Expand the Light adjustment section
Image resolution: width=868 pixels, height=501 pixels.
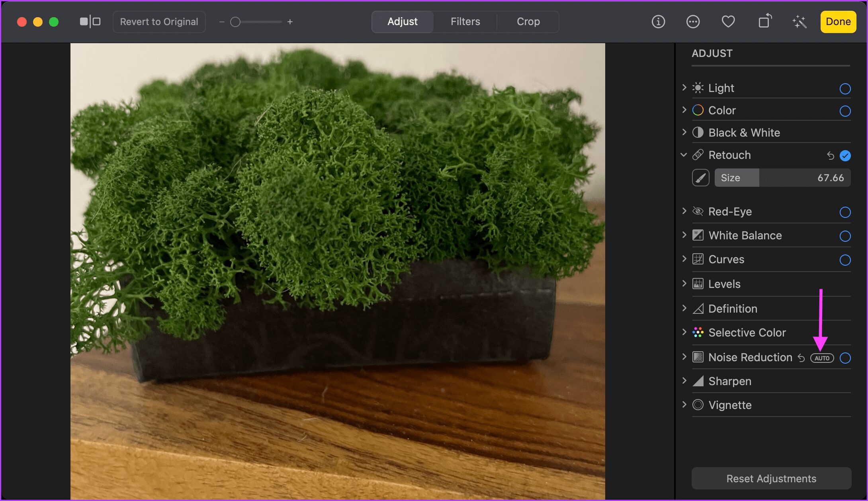click(x=685, y=87)
